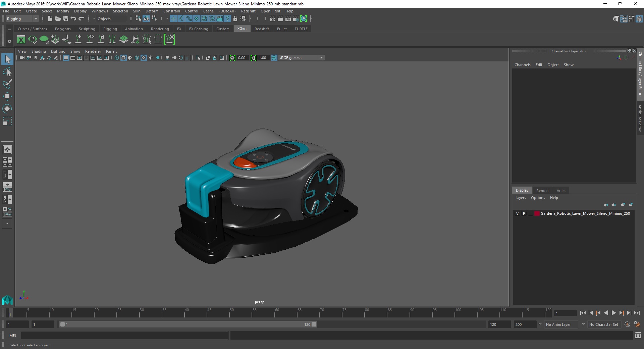Click the XGen preview eye icon

pyautogui.click(x=33, y=40)
